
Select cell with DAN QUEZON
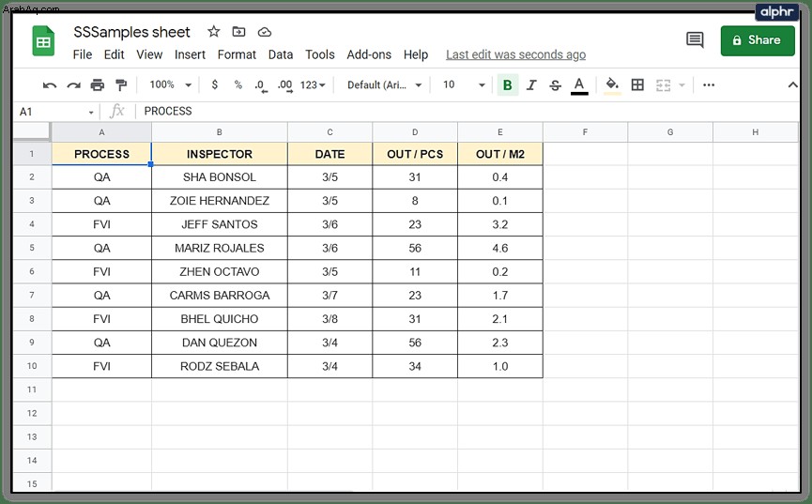tap(220, 343)
